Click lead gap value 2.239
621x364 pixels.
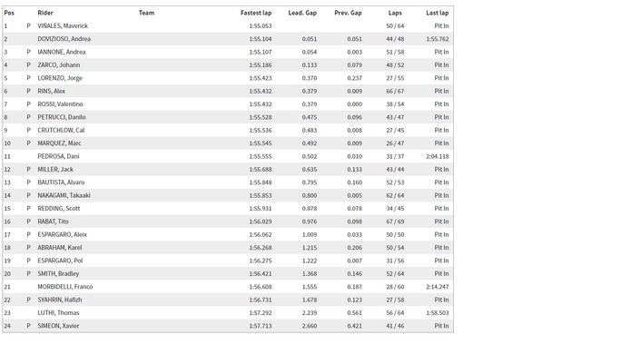(310, 313)
